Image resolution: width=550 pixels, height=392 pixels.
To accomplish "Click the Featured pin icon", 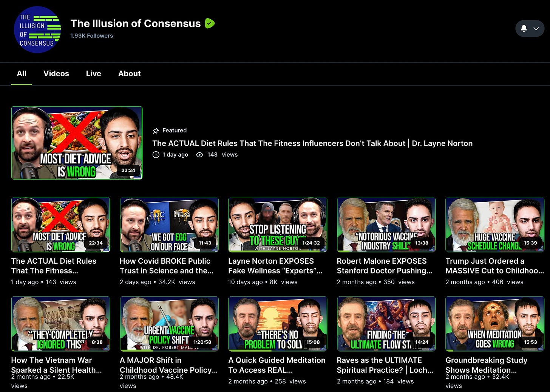I will [x=156, y=131].
